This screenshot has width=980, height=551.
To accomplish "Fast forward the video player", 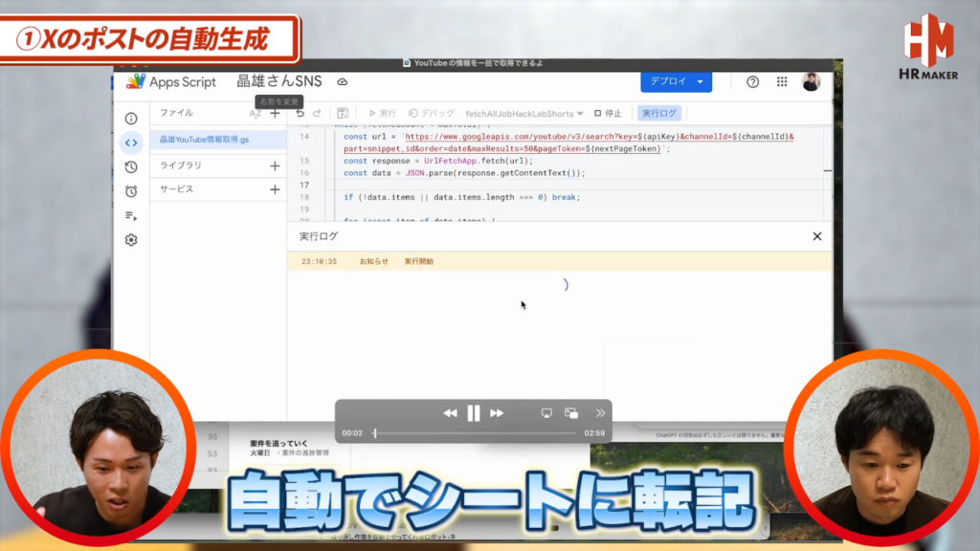I will (x=497, y=413).
